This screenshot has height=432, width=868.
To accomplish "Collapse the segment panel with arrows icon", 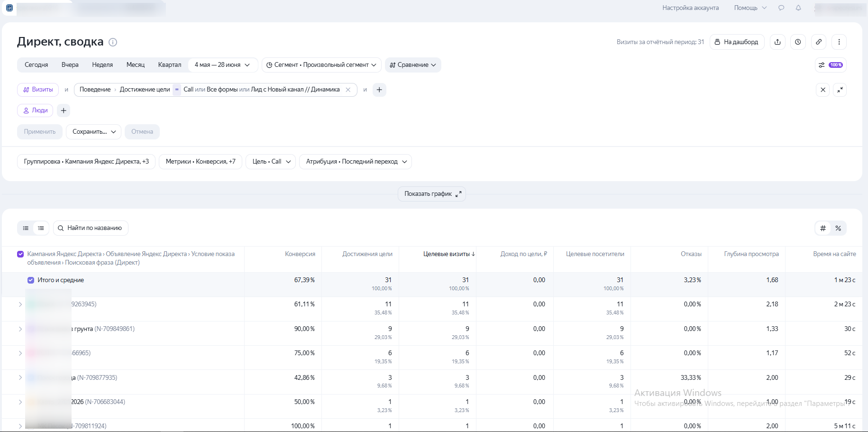I will click(x=840, y=90).
